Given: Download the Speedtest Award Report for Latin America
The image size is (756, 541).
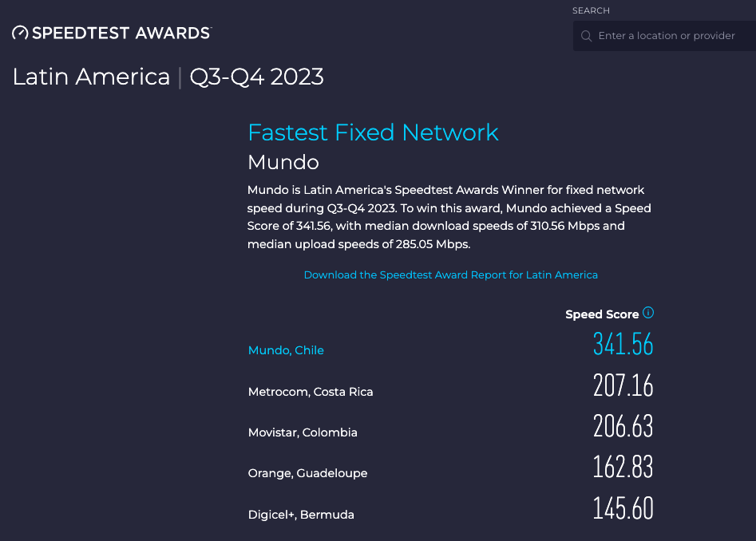Looking at the screenshot, I should [451, 275].
